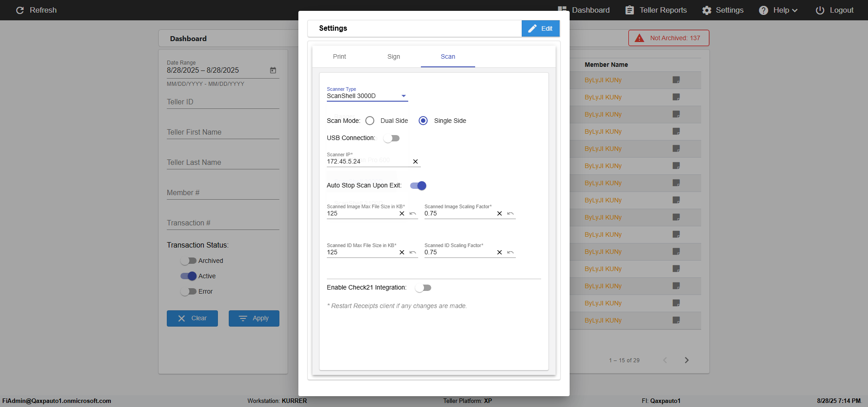Clear the Scanner IP field with X icon
This screenshot has width=868, height=407.
coord(415,162)
